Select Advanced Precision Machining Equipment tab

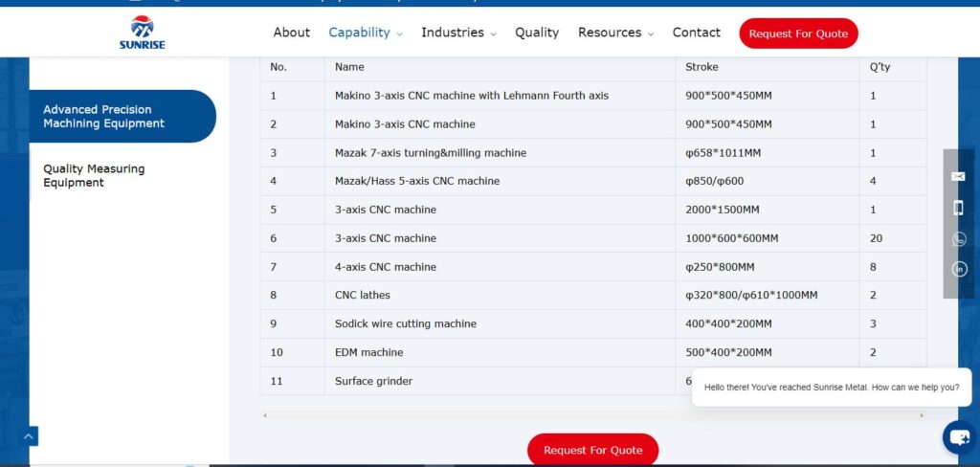pos(122,117)
